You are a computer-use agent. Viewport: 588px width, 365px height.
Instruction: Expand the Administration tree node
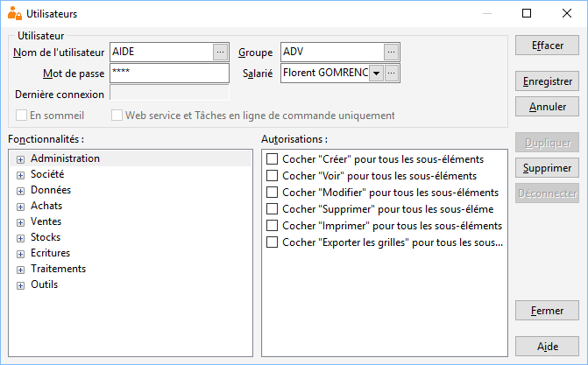pyautogui.click(x=21, y=159)
